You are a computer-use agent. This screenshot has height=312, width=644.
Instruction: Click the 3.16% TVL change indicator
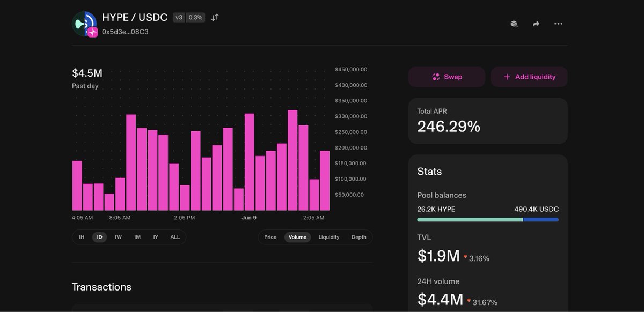click(x=477, y=258)
